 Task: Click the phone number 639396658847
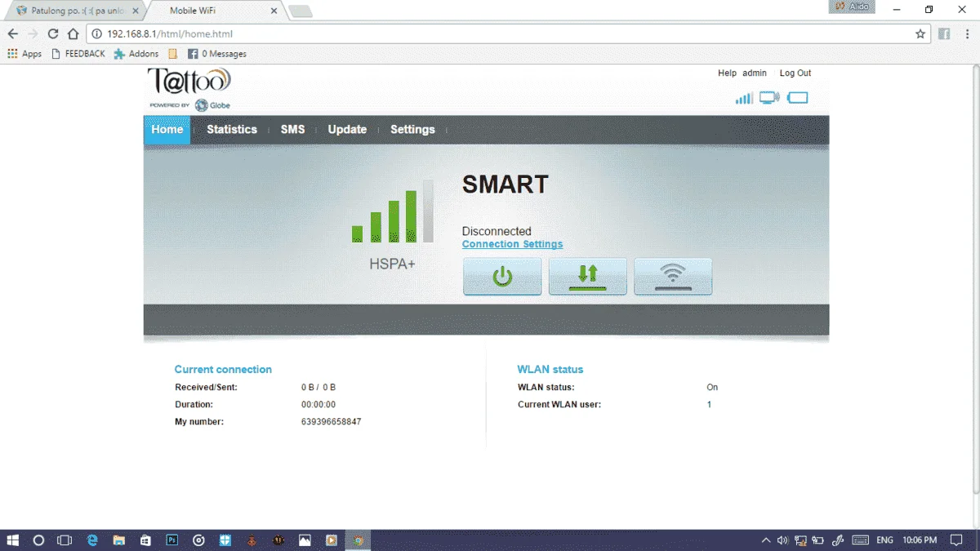[332, 422]
